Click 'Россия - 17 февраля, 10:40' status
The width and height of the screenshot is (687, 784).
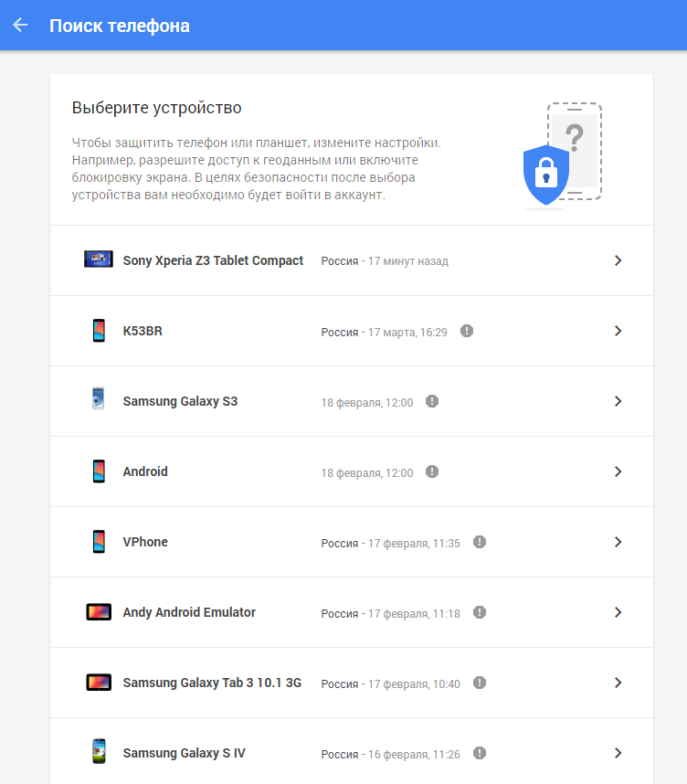pyautogui.click(x=390, y=684)
